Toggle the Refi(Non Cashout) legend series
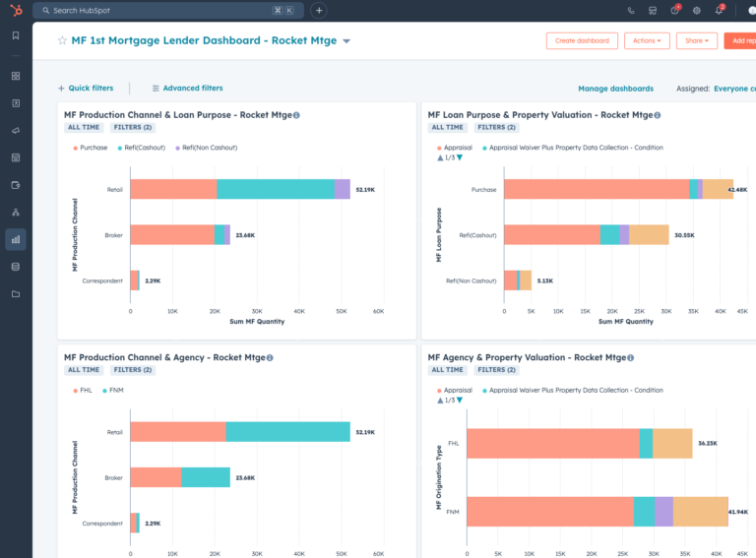 click(x=207, y=148)
